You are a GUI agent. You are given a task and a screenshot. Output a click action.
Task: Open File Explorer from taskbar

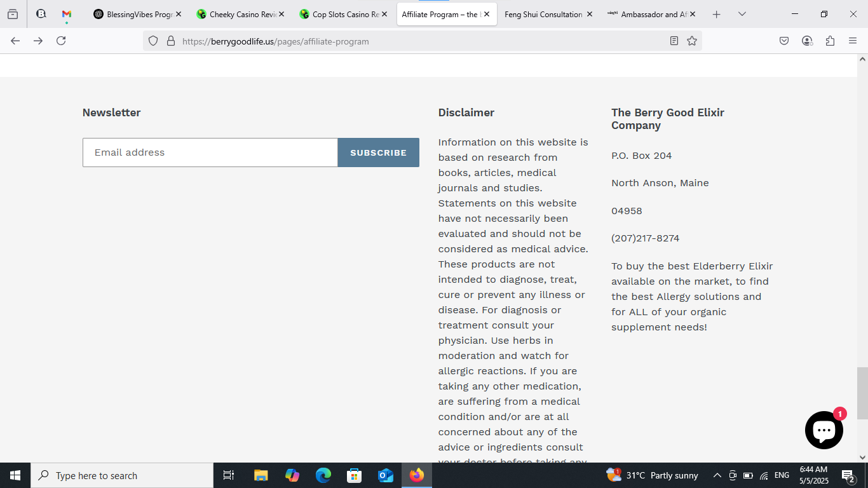[x=261, y=475]
